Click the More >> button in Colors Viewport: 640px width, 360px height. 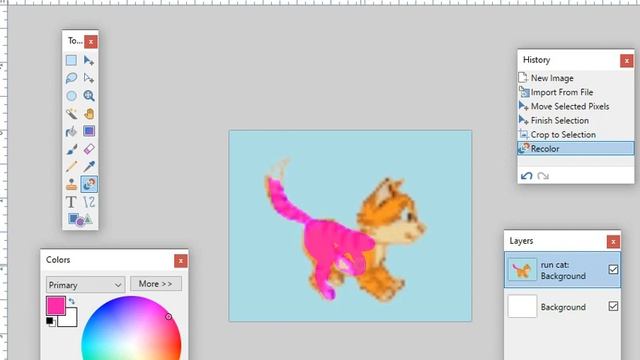(156, 284)
